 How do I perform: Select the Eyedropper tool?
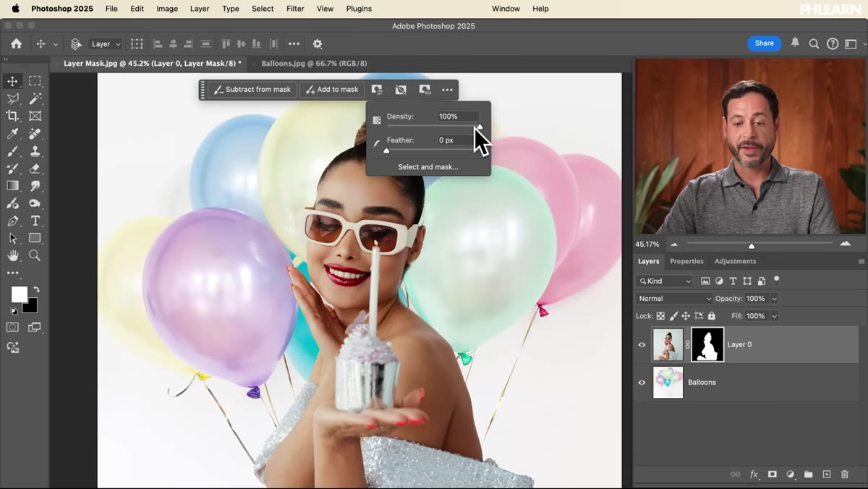pos(12,134)
